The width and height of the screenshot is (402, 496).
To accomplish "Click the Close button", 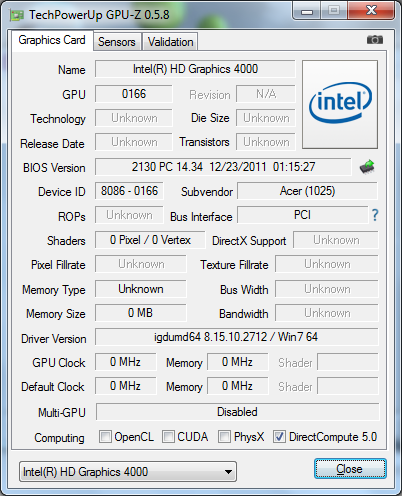I will pos(350,469).
